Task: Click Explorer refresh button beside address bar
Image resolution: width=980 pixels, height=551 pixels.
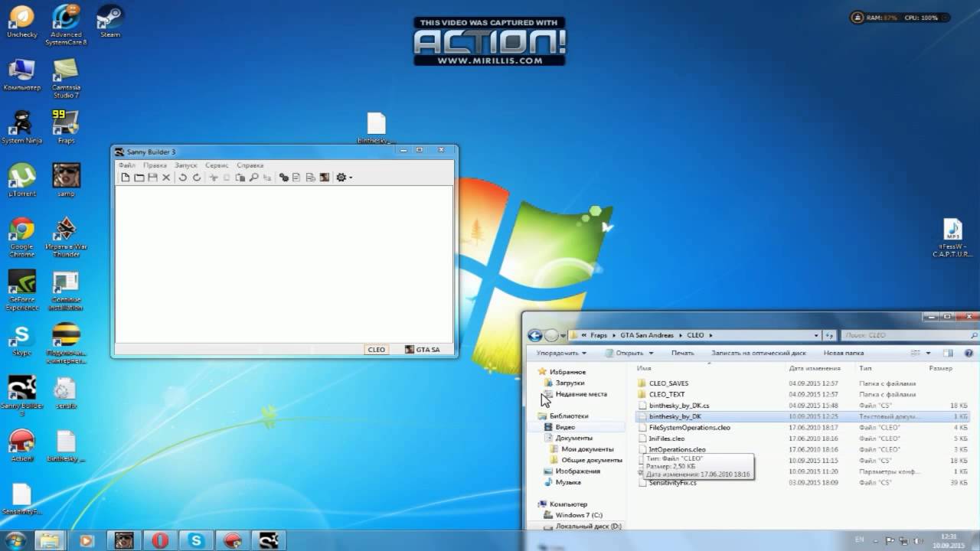Action: click(x=829, y=335)
